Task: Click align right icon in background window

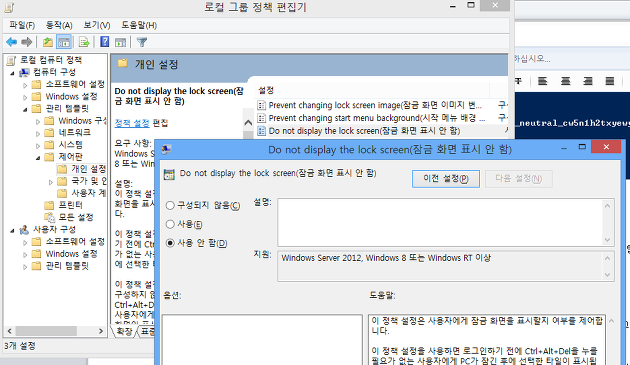Action: 588,81
